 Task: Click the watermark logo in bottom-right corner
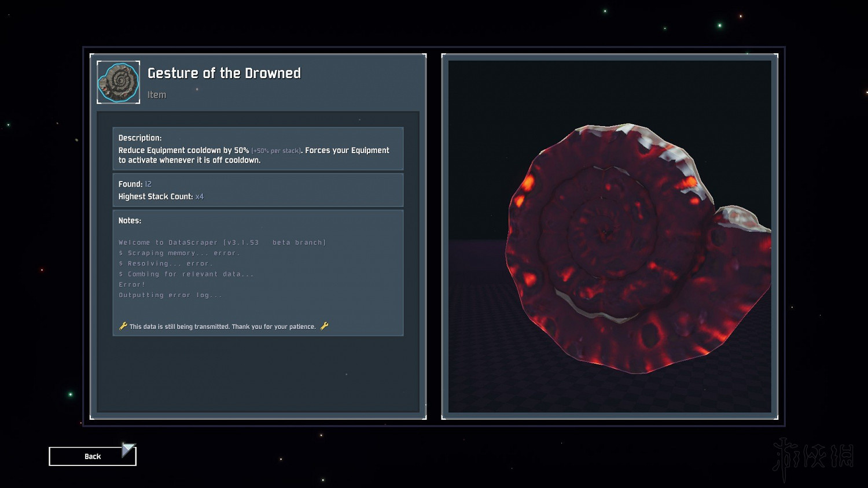click(x=813, y=457)
